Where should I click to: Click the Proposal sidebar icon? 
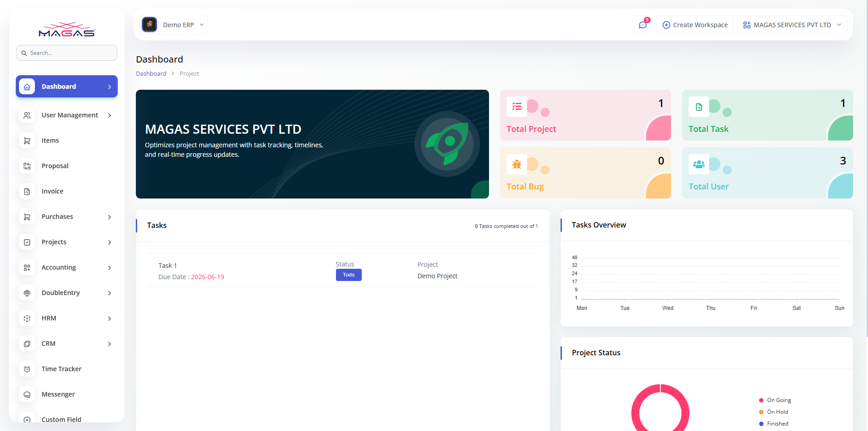click(27, 166)
